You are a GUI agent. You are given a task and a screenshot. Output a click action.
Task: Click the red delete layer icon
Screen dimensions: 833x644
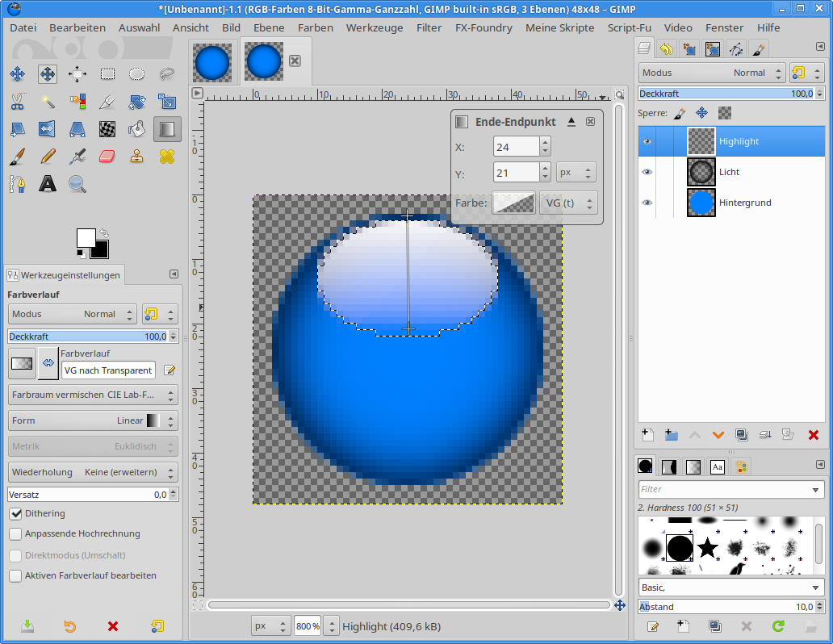[813, 435]
